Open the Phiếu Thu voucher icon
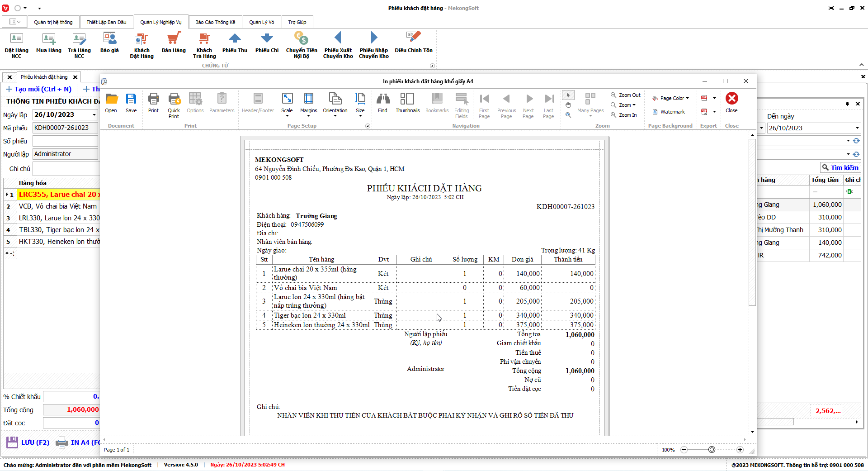Viewport: 868px width, 471px height. (235, 43)
